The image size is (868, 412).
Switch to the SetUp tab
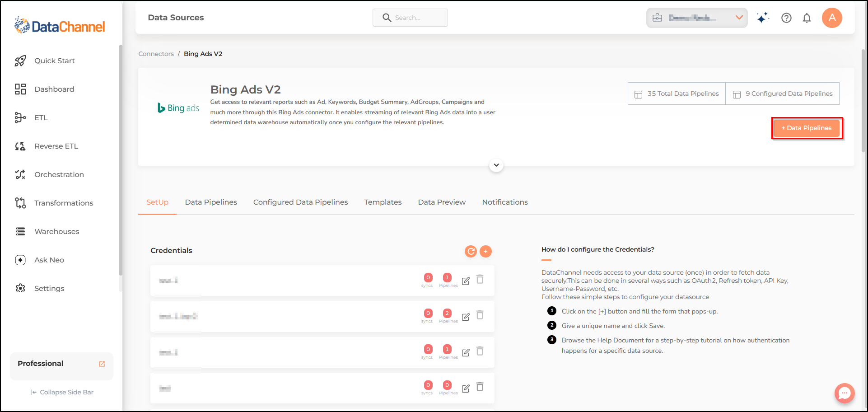pos(157,202)
